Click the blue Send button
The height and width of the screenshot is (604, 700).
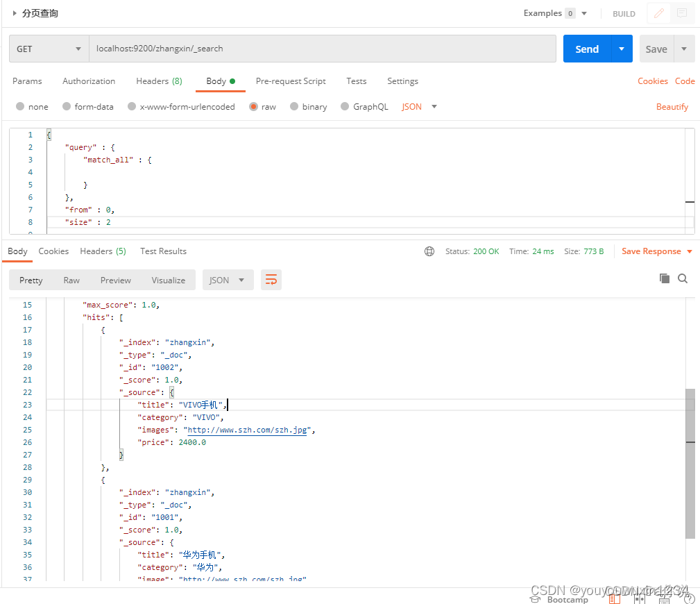pyautogui.click(x=587, y=49)
